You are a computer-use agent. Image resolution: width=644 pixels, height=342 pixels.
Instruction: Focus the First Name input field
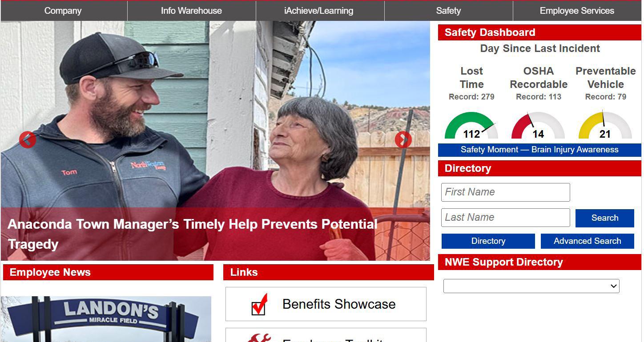[x=506, y=192]
